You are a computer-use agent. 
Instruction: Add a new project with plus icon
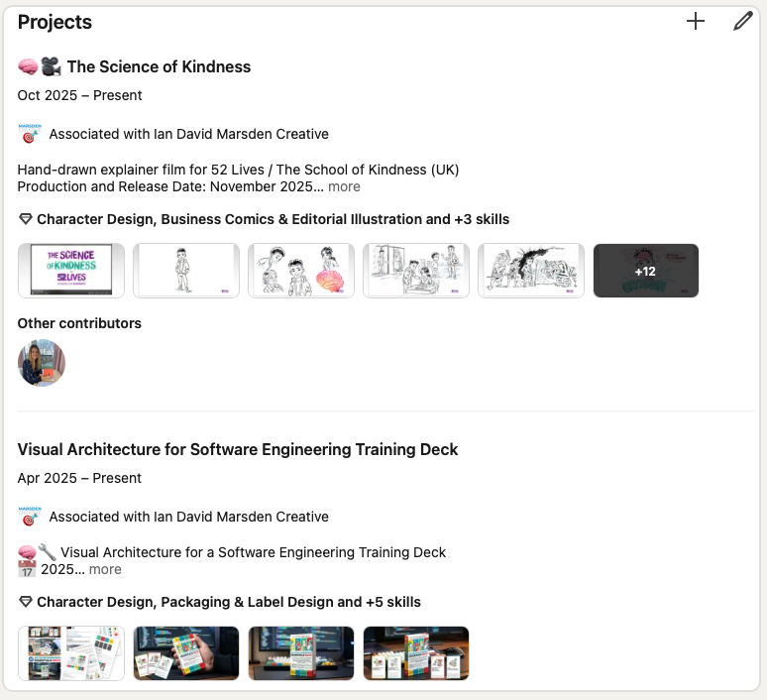click(695, 21)
